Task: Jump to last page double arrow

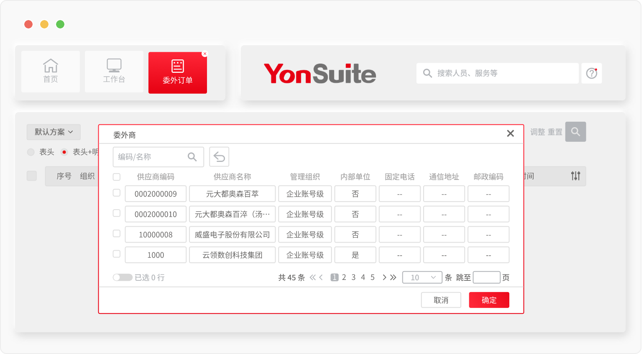Action: point(393,277)
